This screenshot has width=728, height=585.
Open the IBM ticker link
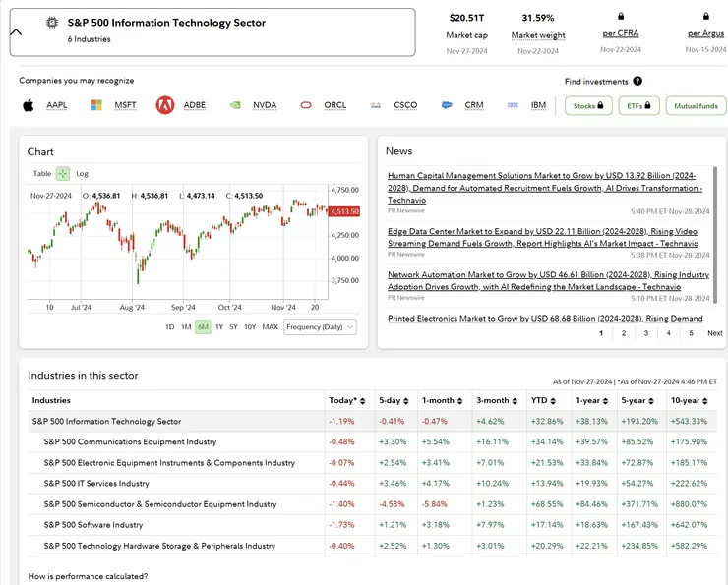pyautogui.click(x=538, y=105)
